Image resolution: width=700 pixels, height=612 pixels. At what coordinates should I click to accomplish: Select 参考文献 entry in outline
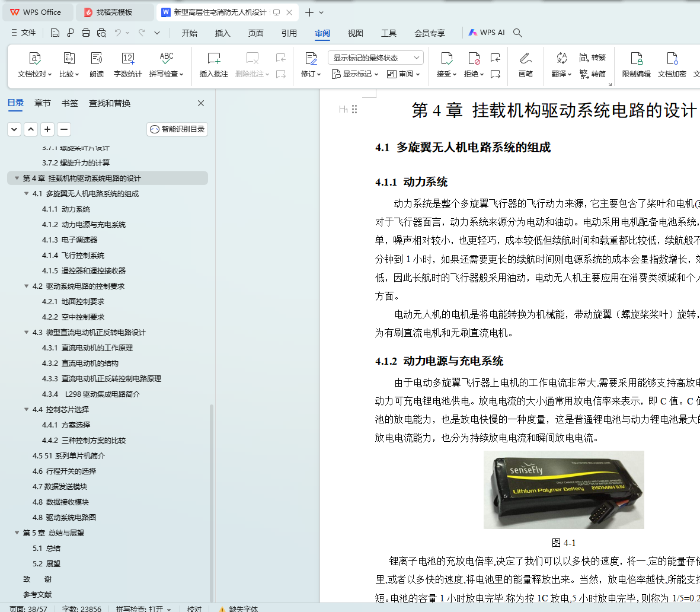[37, 594]
